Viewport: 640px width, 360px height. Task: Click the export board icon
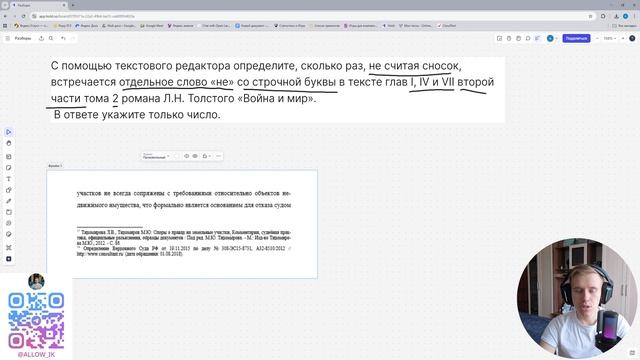tap(41, 38)
